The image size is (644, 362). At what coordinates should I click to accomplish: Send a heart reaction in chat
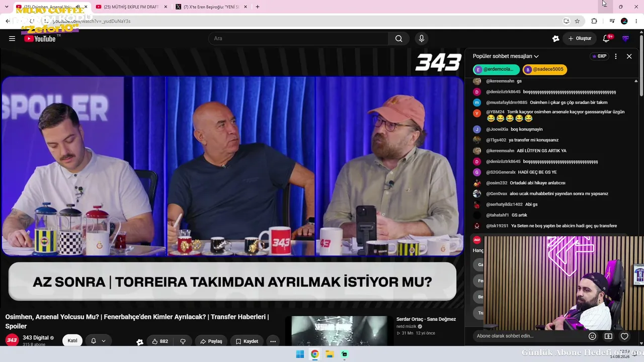pos(624,336)
